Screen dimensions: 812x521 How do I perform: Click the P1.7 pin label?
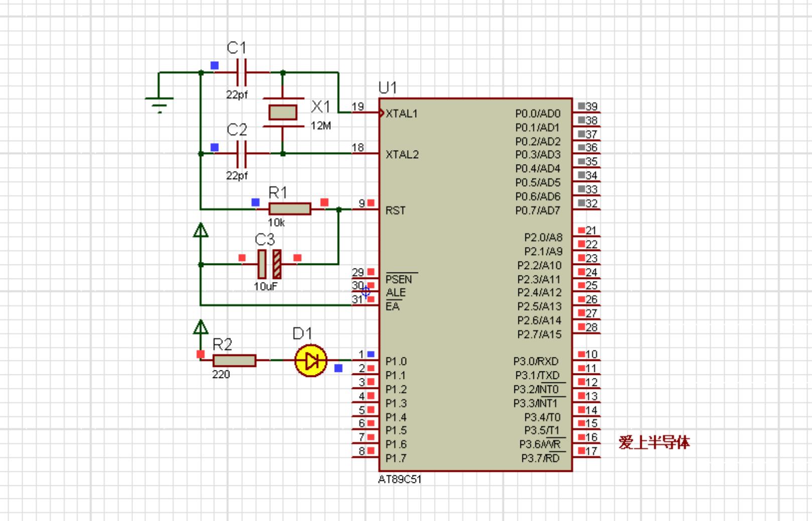[396, 458]
